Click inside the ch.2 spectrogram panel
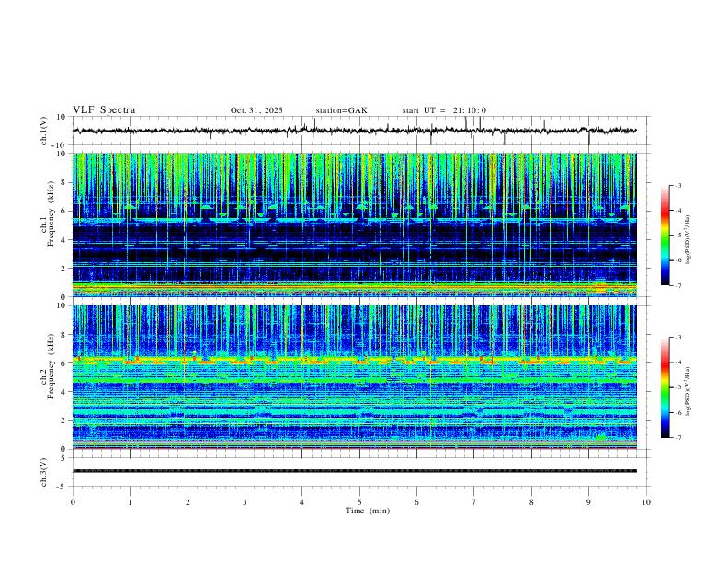Image resolution: width=728 pixels, height=563 pixels. [x=354, y=377]
